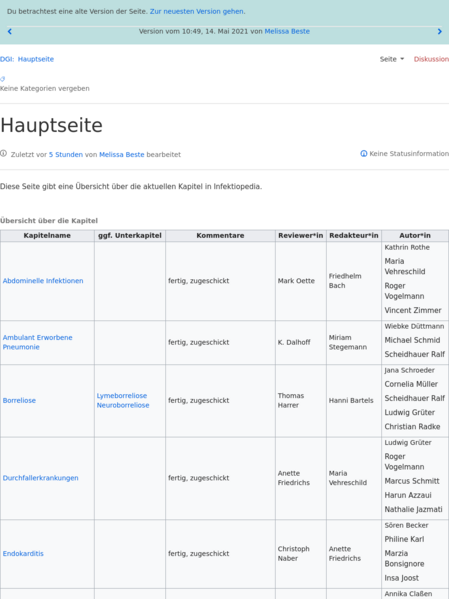Open the 5 Stunden edit history link
The height and width of the screenshot is (599, 449).
pyautogui.click(x=66, y=155)
